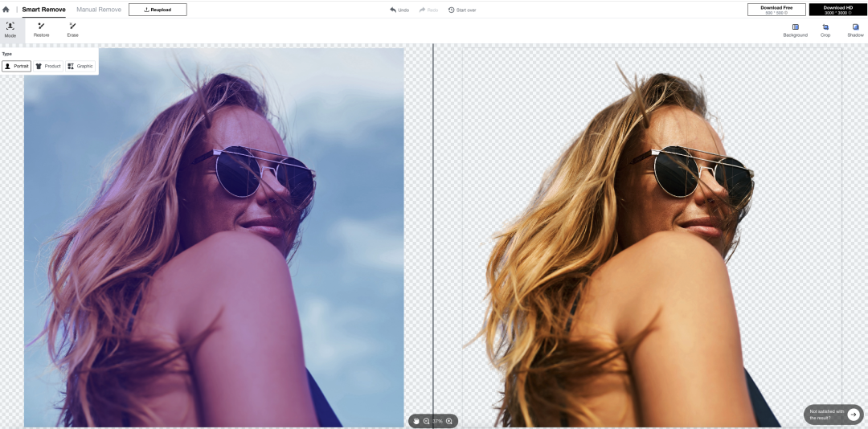Click the Reupload button
The image size is (868, 429).
[158, 10]
